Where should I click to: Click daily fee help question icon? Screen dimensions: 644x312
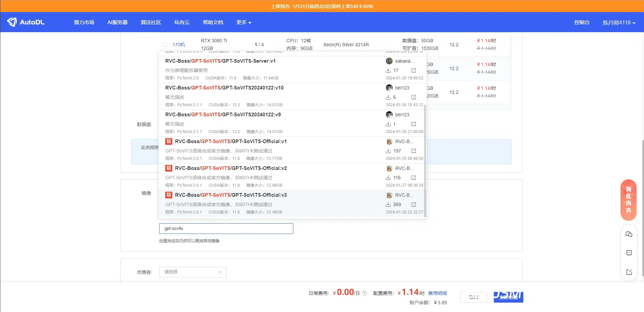pyautogui.click(x=364, y=293)
